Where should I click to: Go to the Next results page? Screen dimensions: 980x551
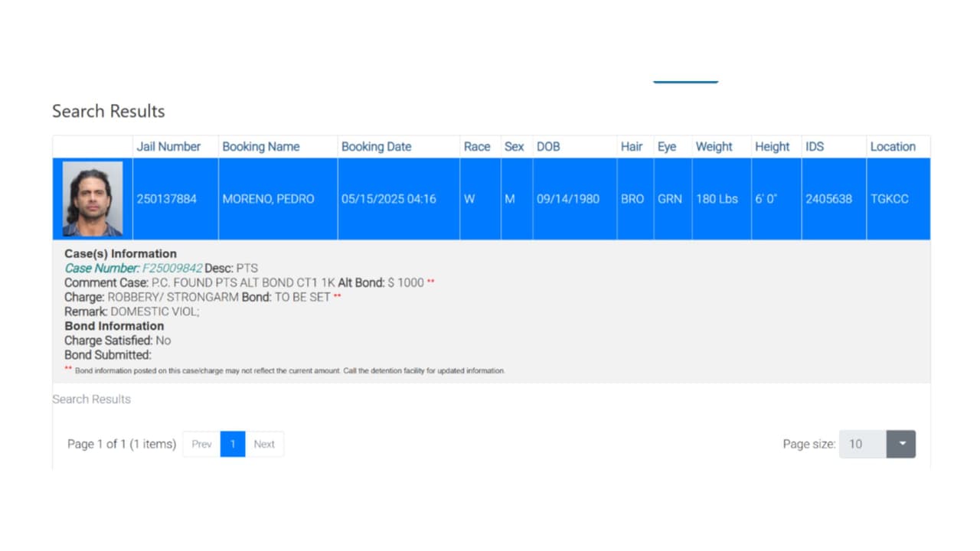[264, 444]
